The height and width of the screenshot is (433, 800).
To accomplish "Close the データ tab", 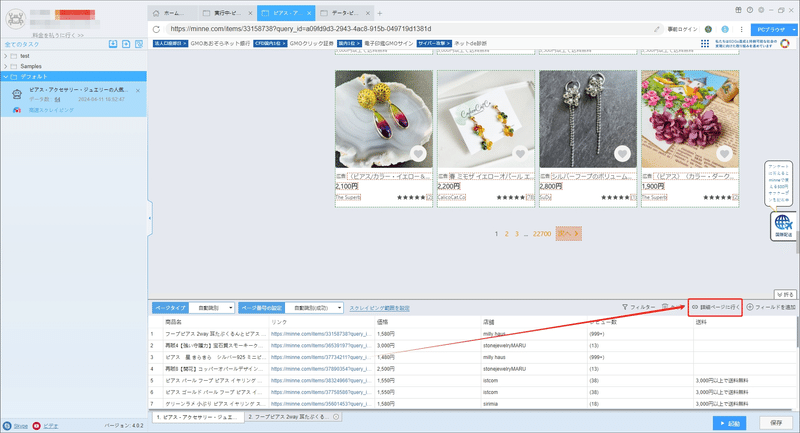I will [x=367, y=13].
